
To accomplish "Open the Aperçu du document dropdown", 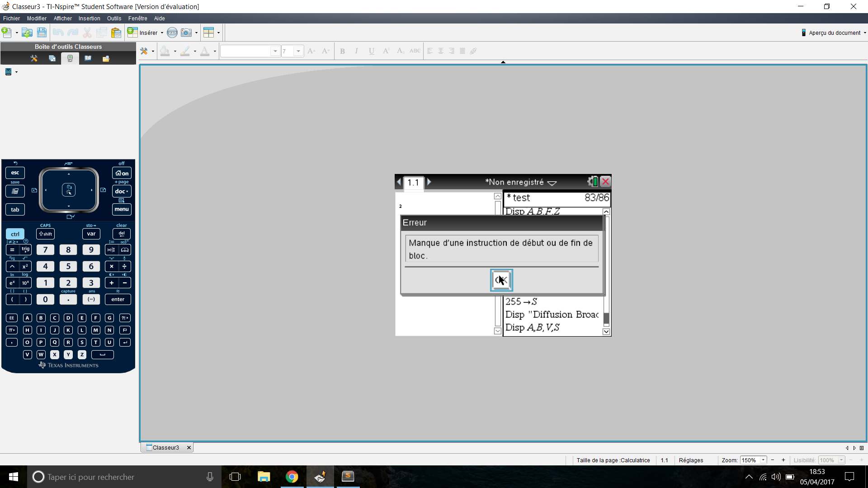I will click(834, 33).
